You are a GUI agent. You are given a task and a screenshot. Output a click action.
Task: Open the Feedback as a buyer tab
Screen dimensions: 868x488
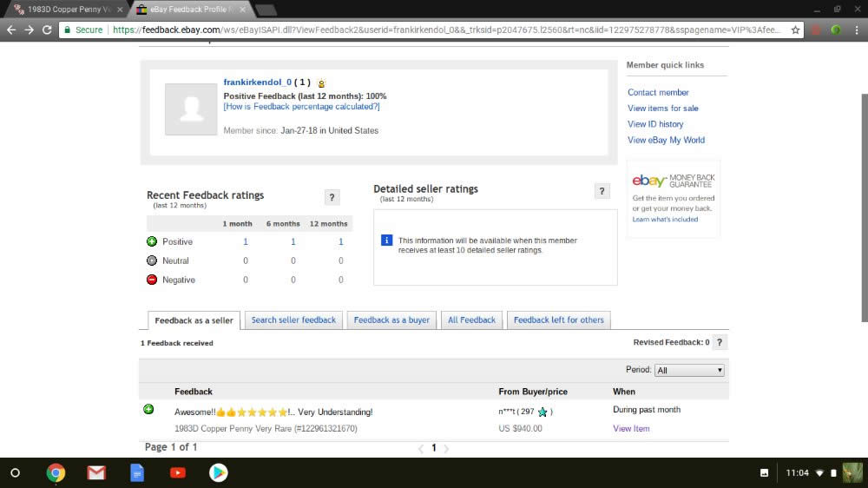pyautogui.click(x=391, y=320)
